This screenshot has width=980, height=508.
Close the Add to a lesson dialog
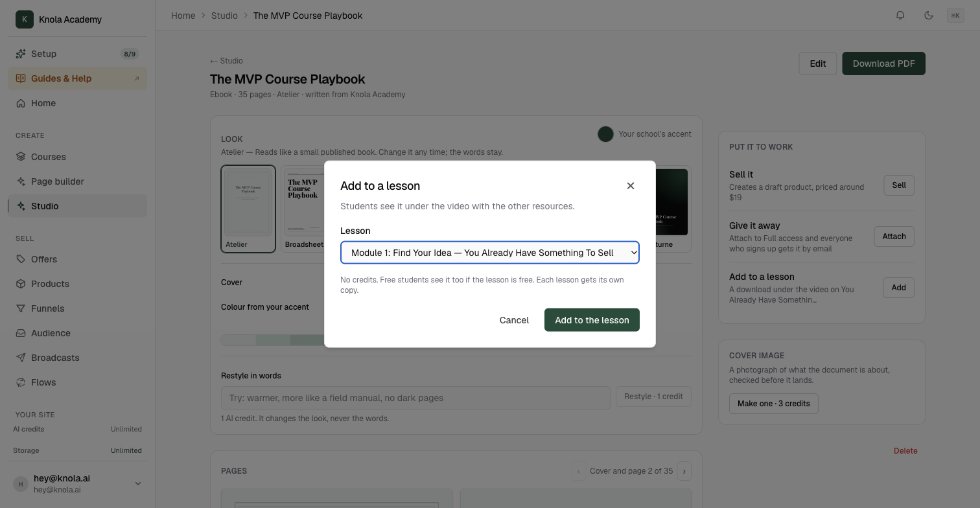tap(631, 186)
